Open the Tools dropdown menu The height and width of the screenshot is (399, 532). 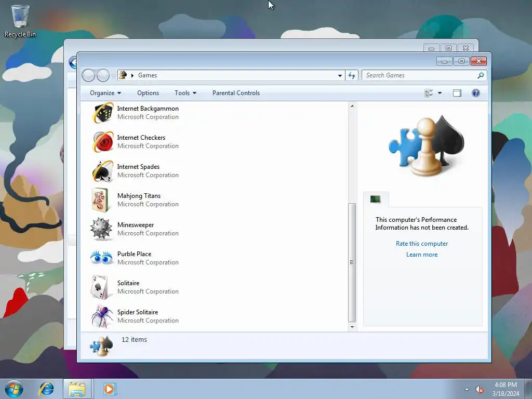click(x=185, y=93)
